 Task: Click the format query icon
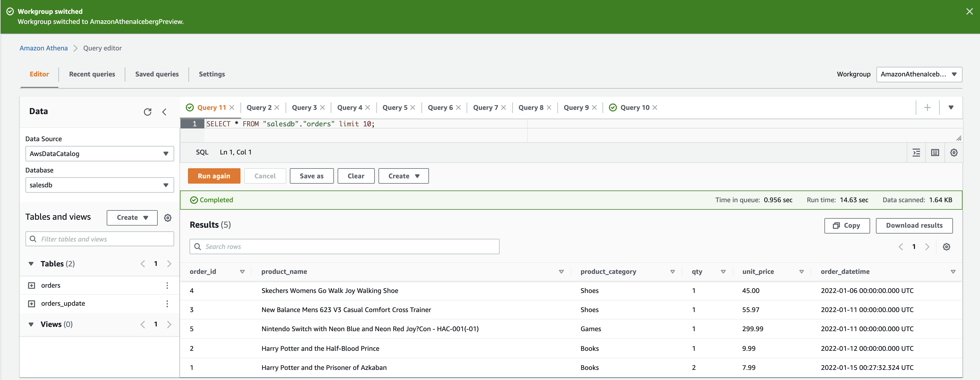[x=917, y=153]
